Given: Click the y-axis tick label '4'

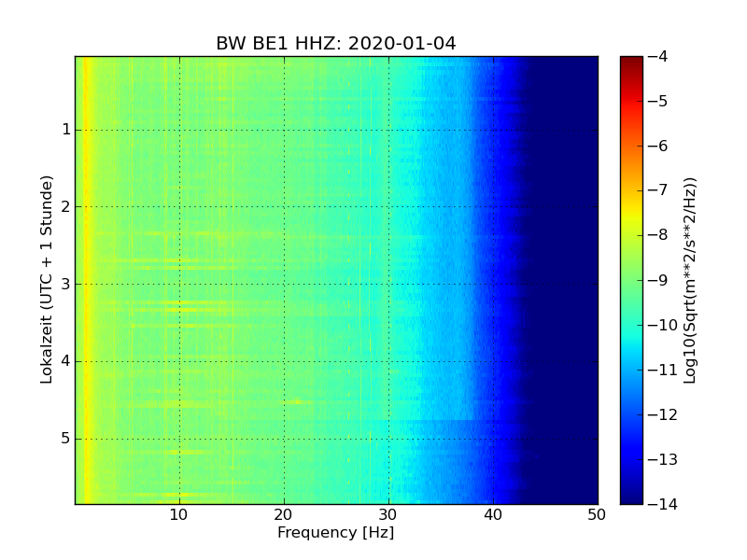Looking at the screenshot, I should 66,361.
